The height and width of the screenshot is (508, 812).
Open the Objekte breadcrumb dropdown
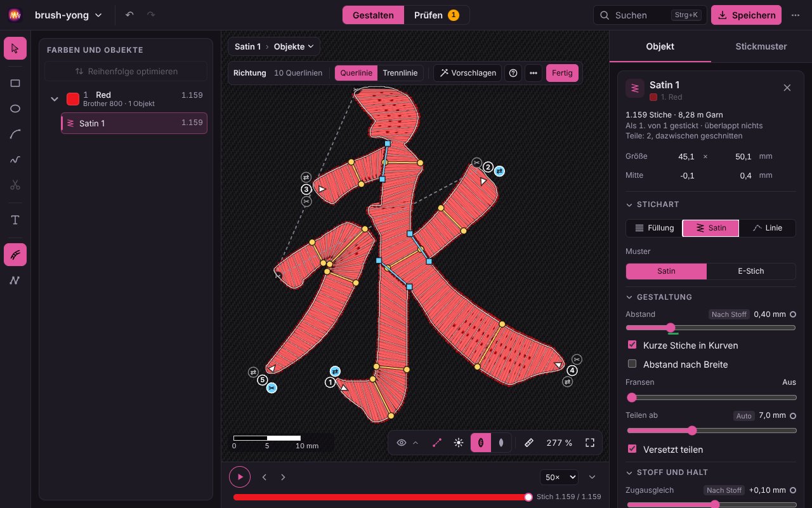tap(294, 46)
